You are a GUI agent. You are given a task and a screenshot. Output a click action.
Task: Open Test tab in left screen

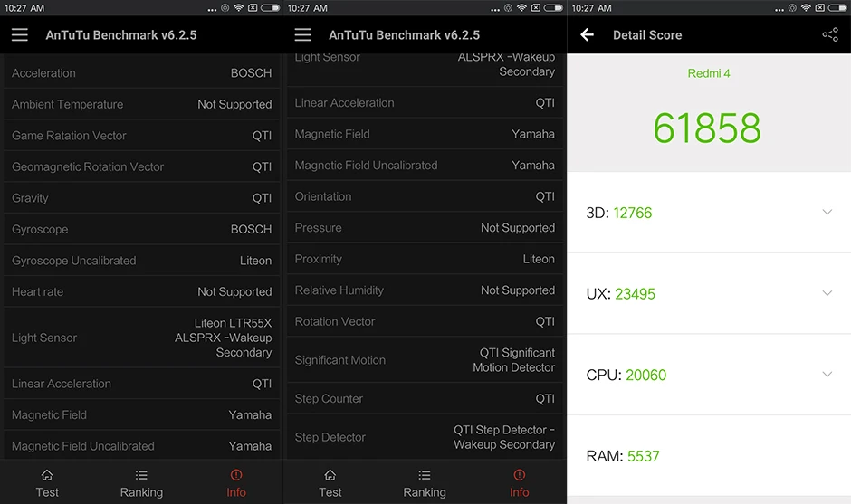point(47,483)
